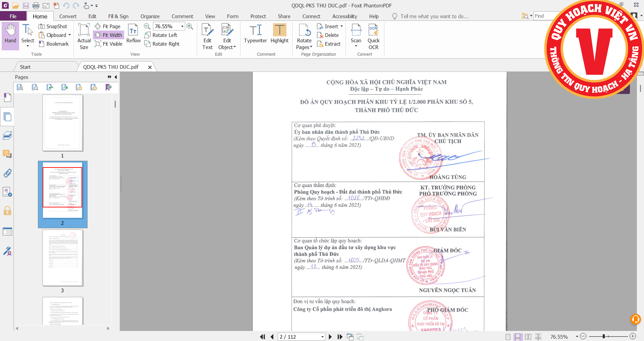The width and height of the screenshot is (644, 341).
Task: Open the Comment ribbon tab
Action: point(182,16)
